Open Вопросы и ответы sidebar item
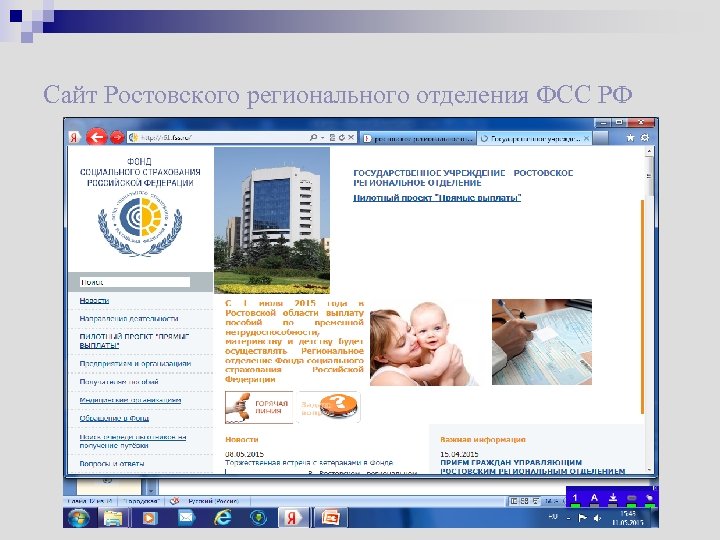 click(x=112, y=464)
